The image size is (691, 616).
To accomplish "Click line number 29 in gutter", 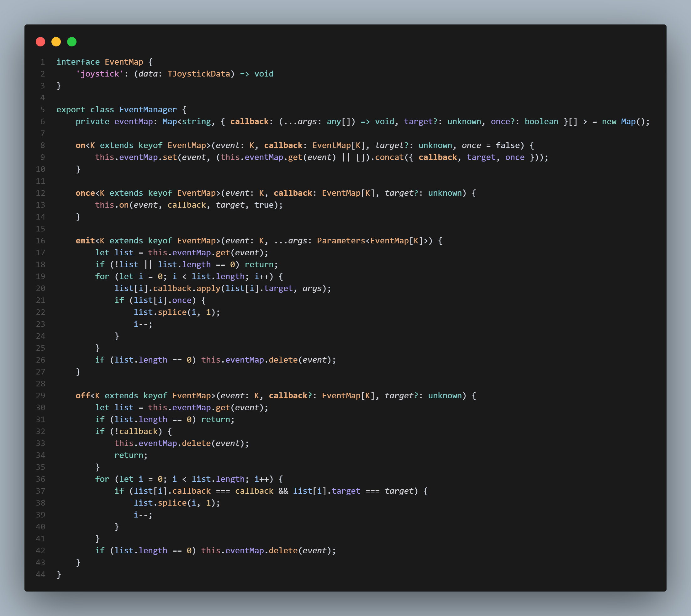I will (x=41, y=396).
